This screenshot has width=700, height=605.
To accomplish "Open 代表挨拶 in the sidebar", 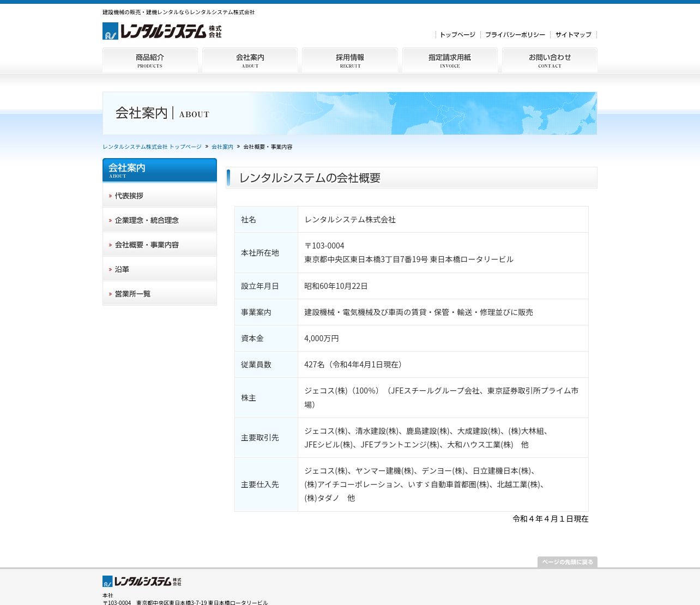I will pos(160,196).
